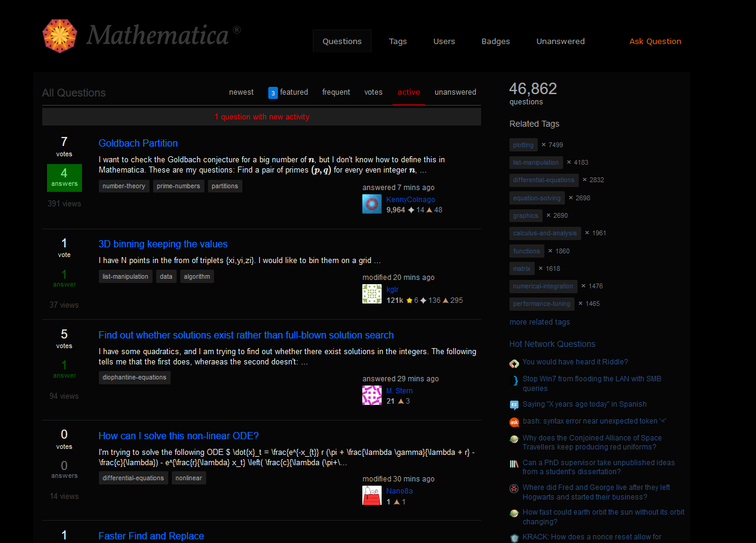Viewport: 756px width, 543px height.
Task: Click the Ask Question button
Action: pyautogui.click(x=655, y=41)
